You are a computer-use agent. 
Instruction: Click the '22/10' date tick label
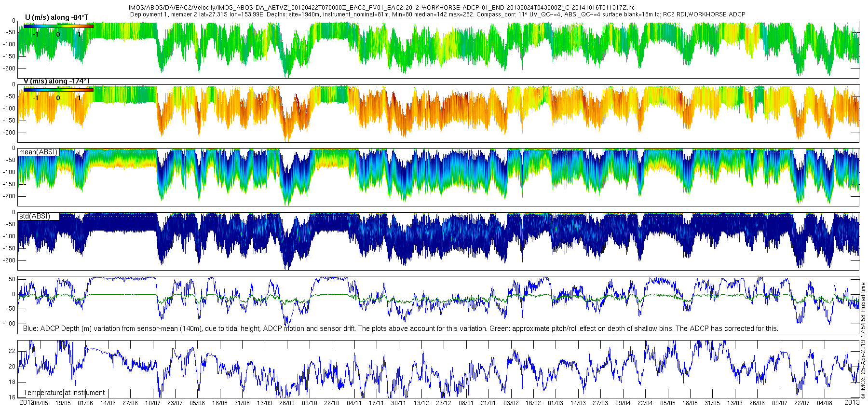tap(332, 403)
